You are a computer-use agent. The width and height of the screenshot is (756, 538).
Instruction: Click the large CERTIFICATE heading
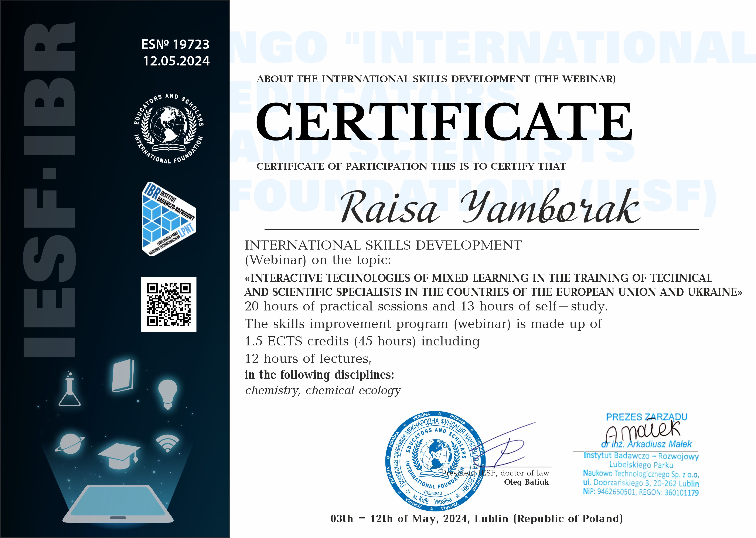(444, 122)
